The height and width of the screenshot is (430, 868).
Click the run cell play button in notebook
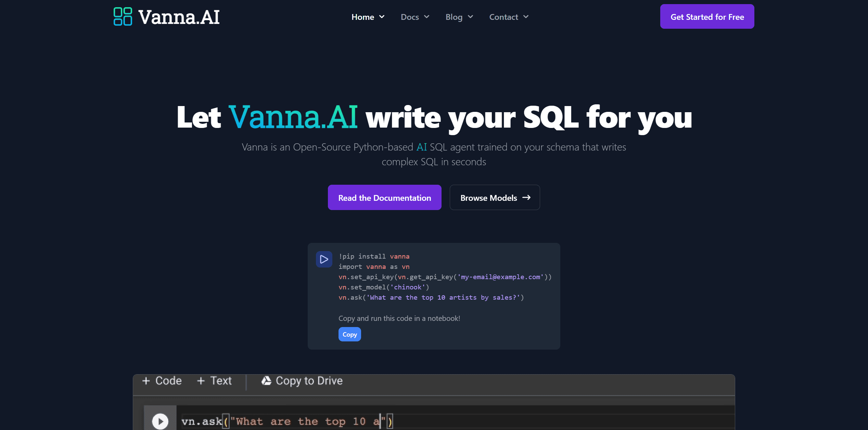pos(160,421)
